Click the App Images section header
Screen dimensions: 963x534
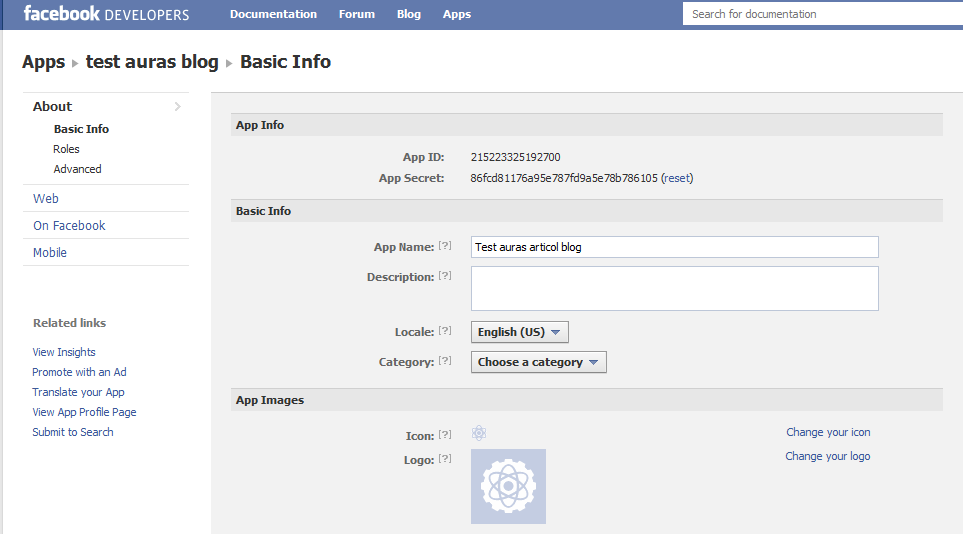pos(587,400)
